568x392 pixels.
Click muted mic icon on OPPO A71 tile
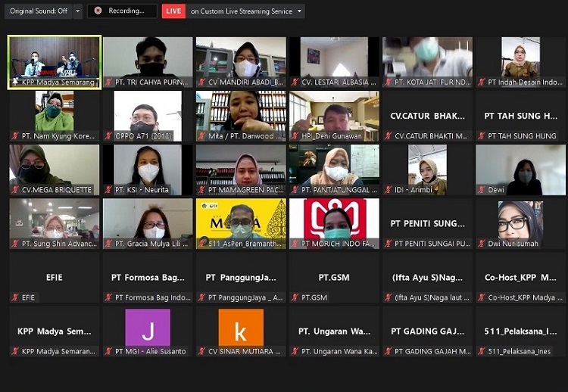(x=108, y=136)
